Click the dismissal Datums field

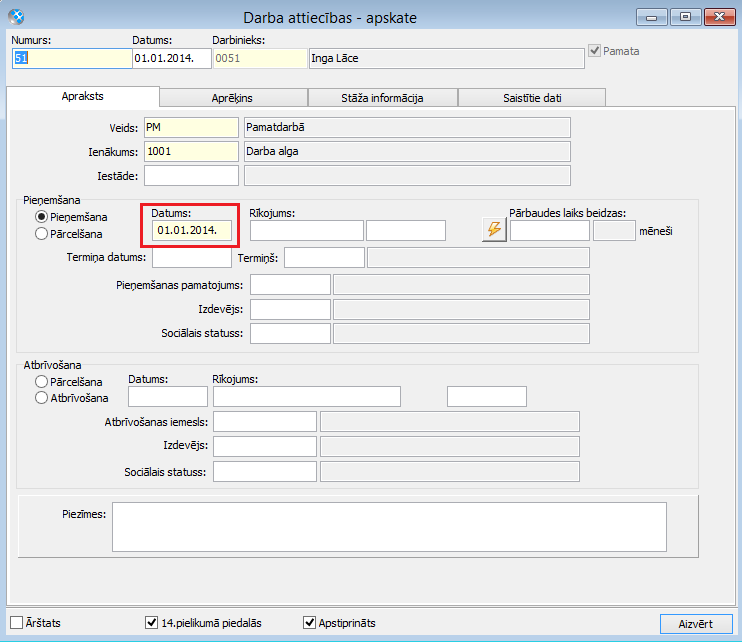[x=168, y=396]
